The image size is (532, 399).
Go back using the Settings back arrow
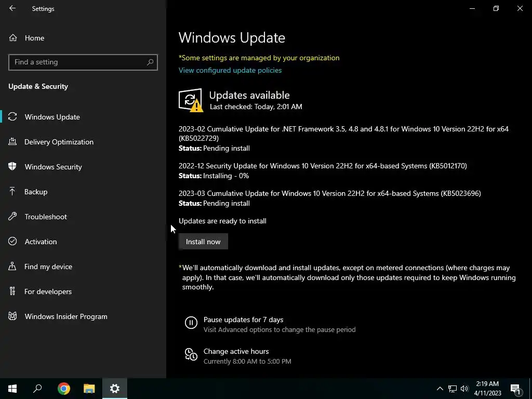[x=12, y=8]
